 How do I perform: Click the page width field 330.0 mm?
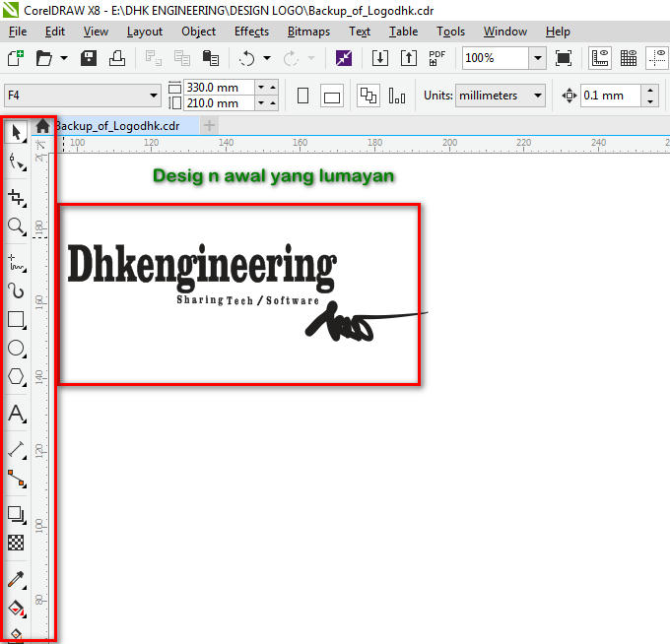pos(219,88)
